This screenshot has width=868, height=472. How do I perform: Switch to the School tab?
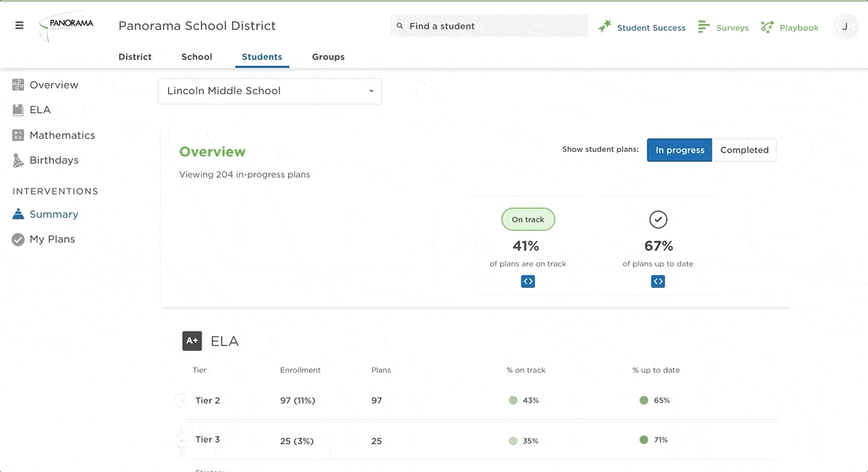point(197,56)
